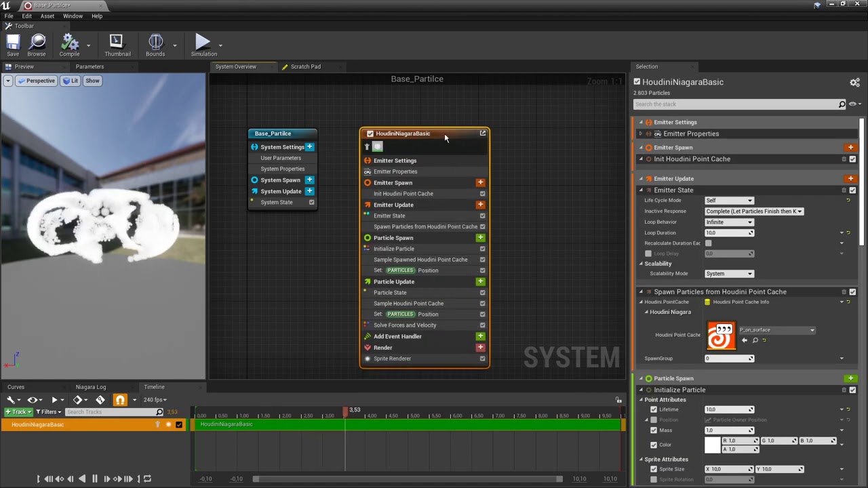Generate a Thumbnail from the toolbar
The width and height of the screenshot is (868, 488).
[117, 45]
